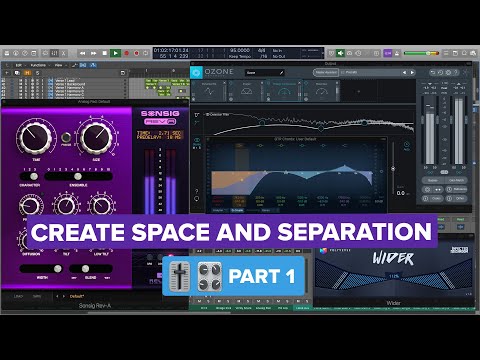Select the Maximizer module in Ozone chain
The image size is (480, 360).
[321, 91]
